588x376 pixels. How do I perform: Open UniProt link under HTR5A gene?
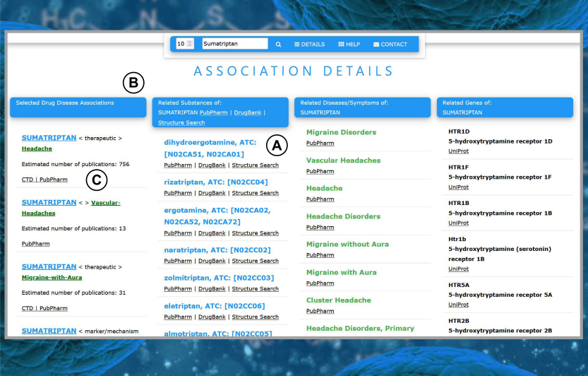click(x=458, y=305)
